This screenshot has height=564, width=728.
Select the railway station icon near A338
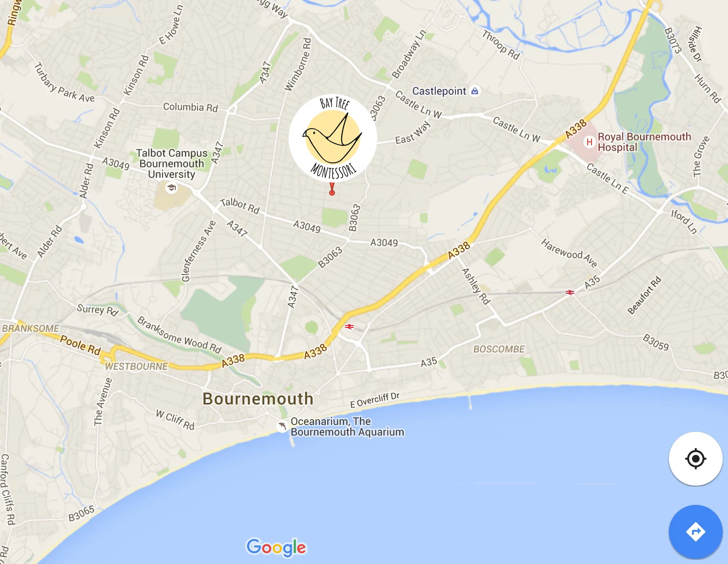[x=349, y=326]
